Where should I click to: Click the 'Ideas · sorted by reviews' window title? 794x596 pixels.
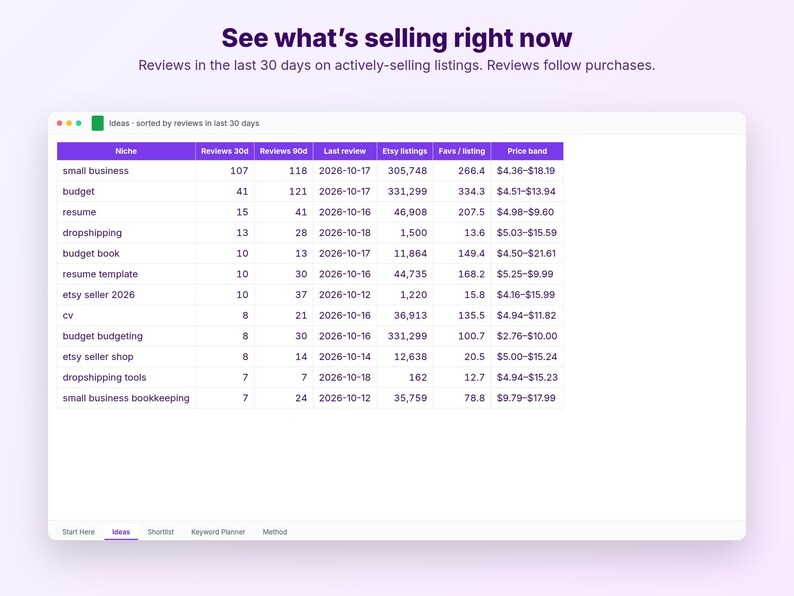point(184,123)
